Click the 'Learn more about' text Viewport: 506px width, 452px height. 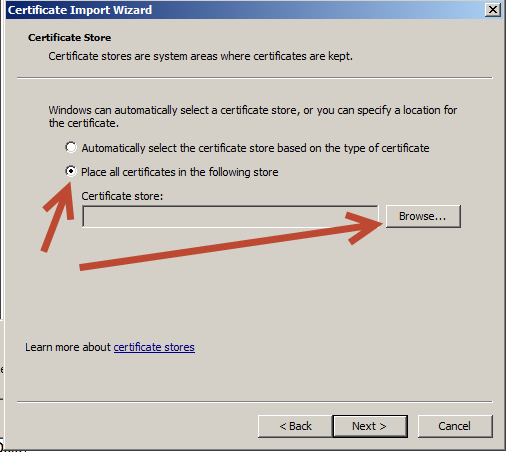click(x=68, y=347)
